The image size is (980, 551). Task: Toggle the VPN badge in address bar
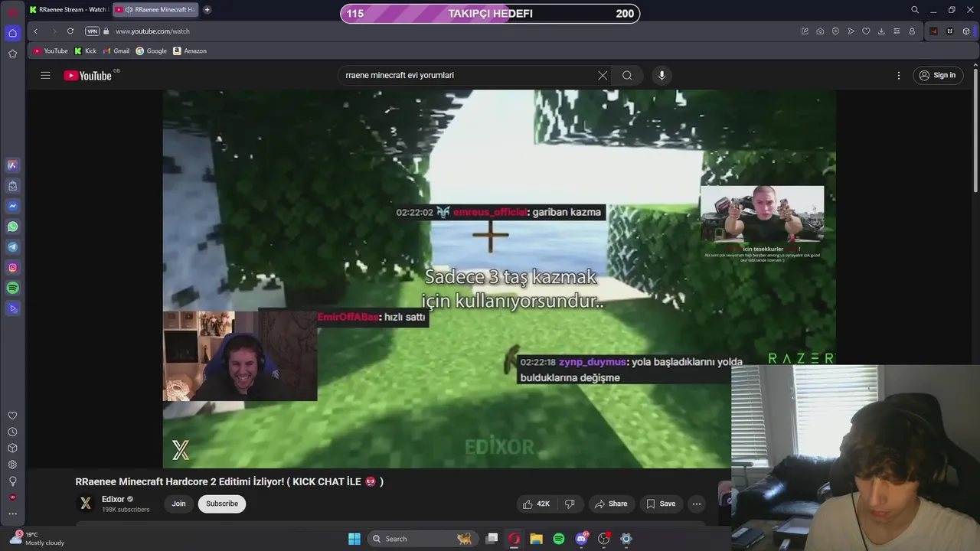click(93, 31)
